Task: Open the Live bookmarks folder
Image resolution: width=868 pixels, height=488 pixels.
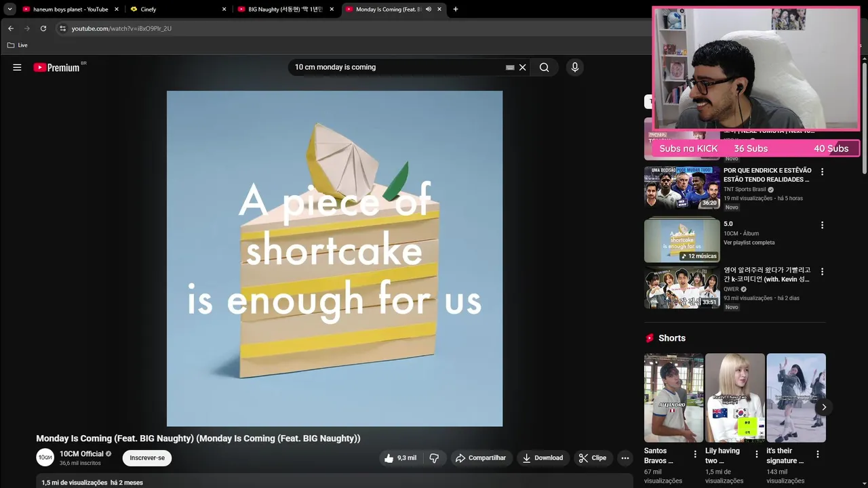Action: (18, 45)
